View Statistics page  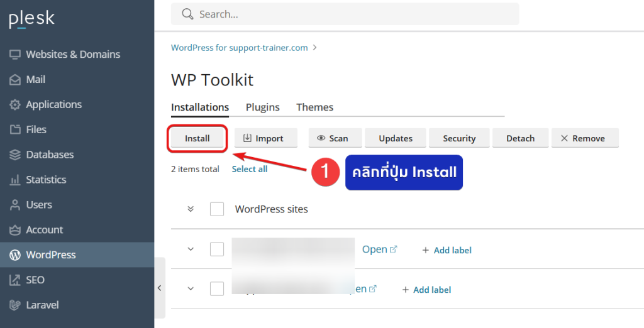click(46, 180)
